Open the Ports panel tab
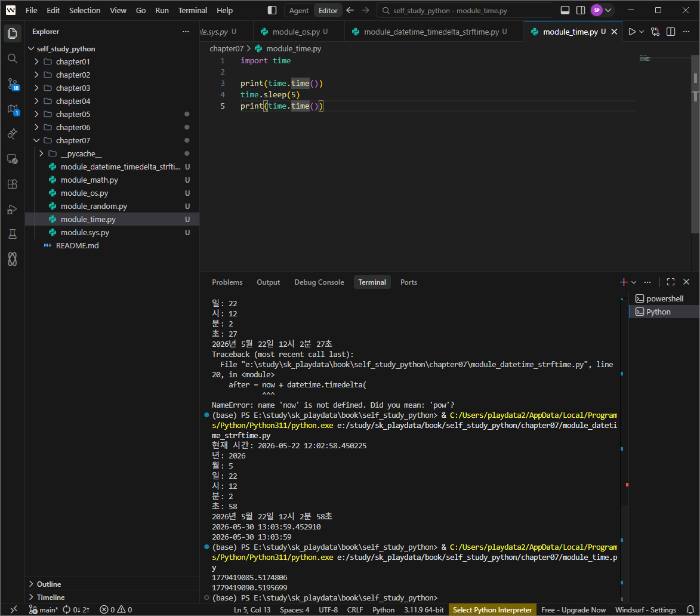Viewport: 700px width, 616px height. pos(408,282)
